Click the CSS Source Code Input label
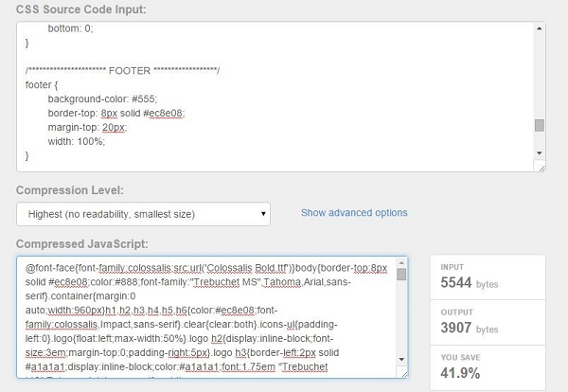 88,9
